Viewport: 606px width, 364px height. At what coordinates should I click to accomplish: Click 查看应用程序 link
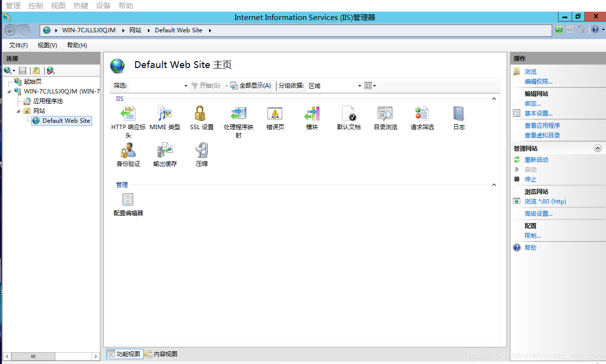click(542, 126)
